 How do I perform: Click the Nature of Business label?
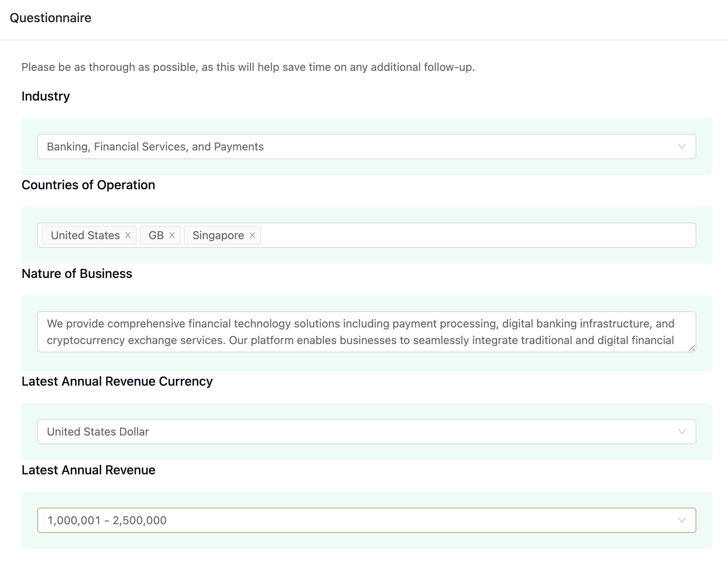pyautogui.click(x=77, y=274)
